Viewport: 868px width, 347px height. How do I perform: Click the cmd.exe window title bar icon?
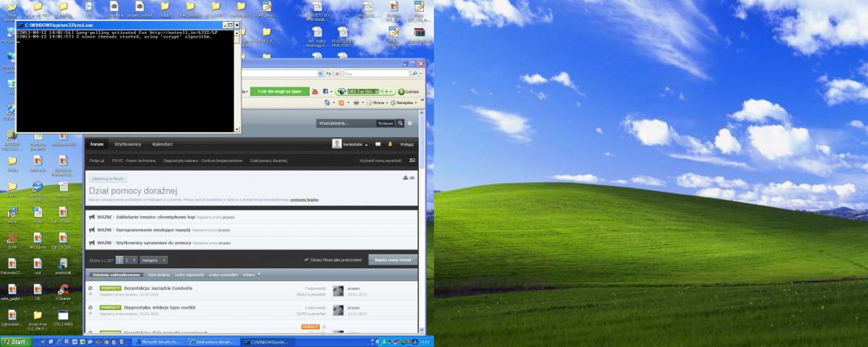pos(21,25)
